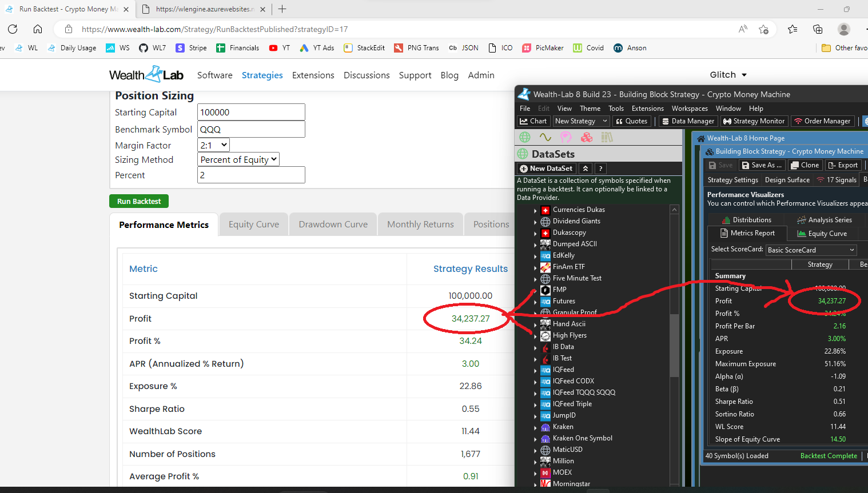Click the green Run Backtest button
Image resolution: width=868 pixels, height=493 pixels.
[139, 201]
